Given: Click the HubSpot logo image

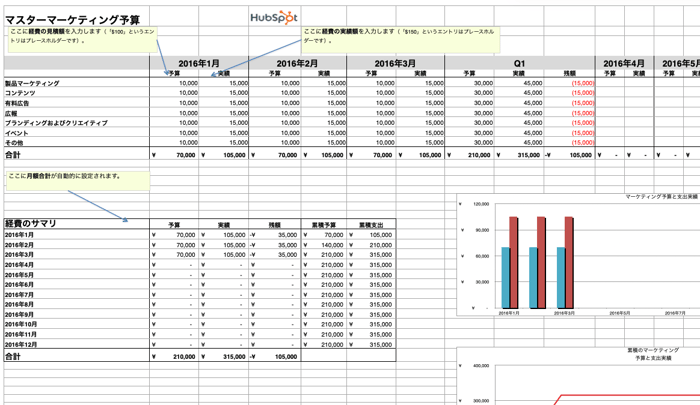Looking at the screenshot, I should (274, 17).
